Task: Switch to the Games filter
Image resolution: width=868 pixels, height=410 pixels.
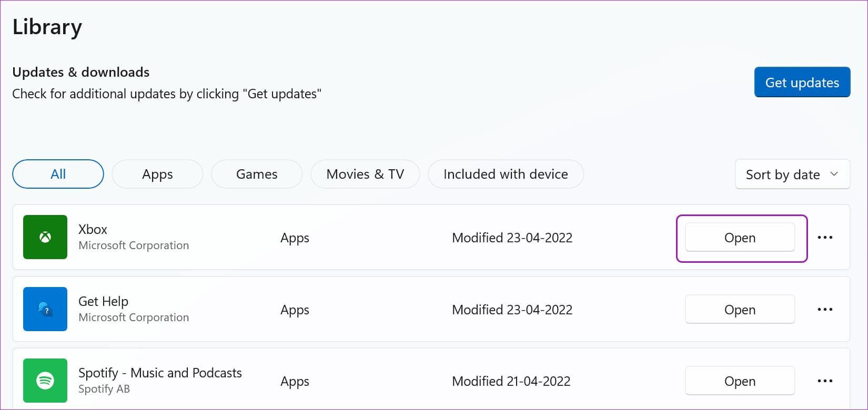Action: pos(257,174)
